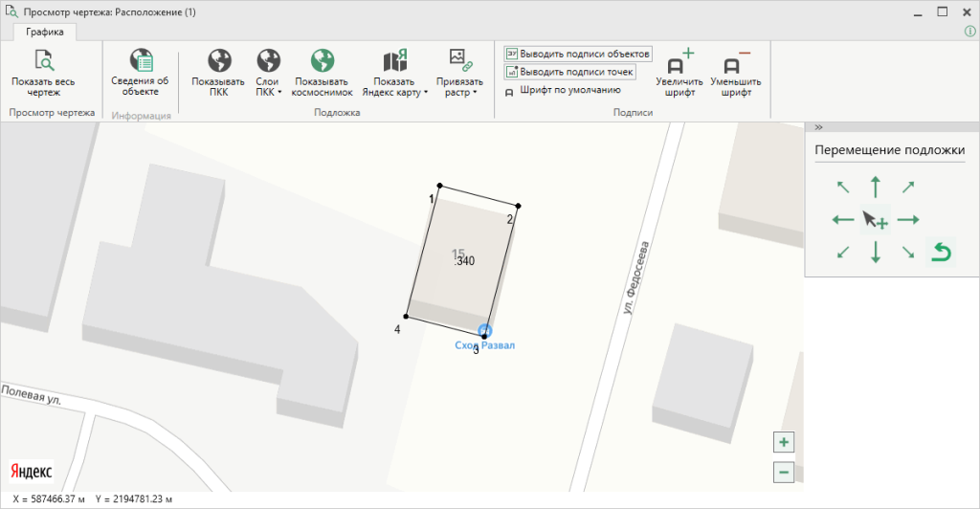The height and width of the screenshot is (509, 980).
Task: Switch to the Графика ribbon tab
Action: 45,32
